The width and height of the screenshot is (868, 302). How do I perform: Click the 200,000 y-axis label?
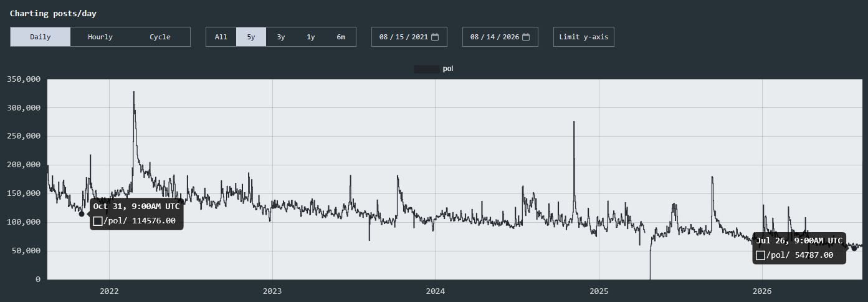point(23,165)
